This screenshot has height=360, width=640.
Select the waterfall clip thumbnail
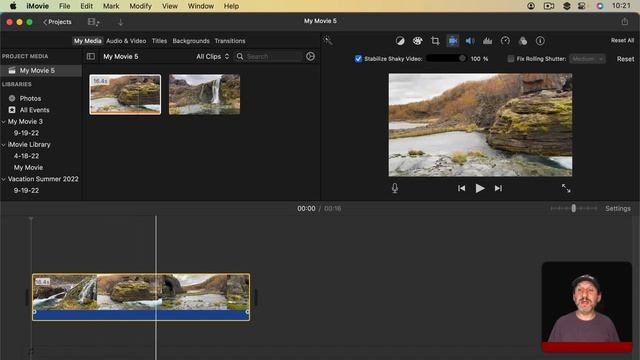[x=204, y=94]
